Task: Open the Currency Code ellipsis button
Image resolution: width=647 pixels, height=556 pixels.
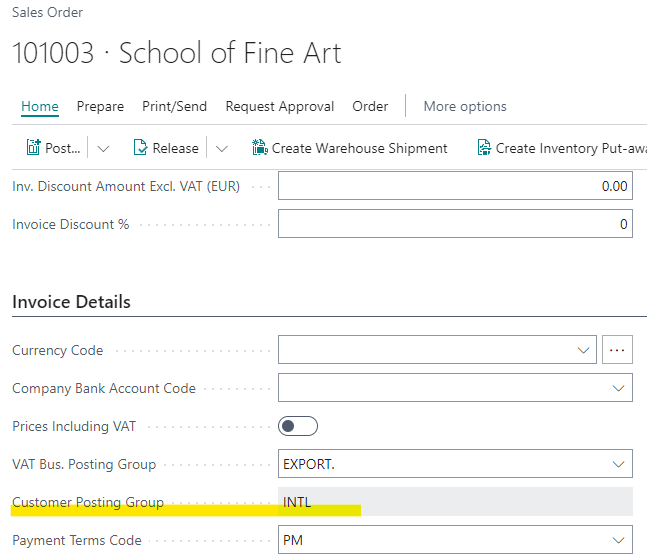Action: point(618,350)
